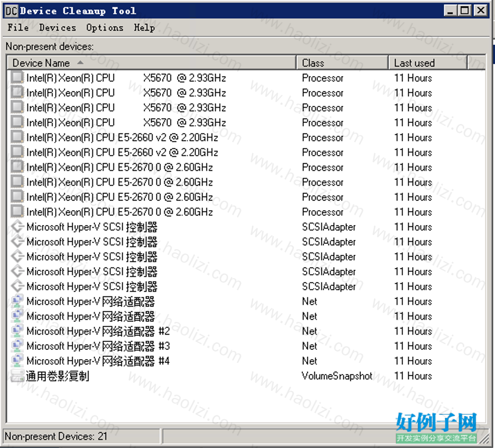The height and width of the screenshot is (448, 495).
Task: Click the 通用卷影复制 drive icon
Action: [x=18, y=376]
